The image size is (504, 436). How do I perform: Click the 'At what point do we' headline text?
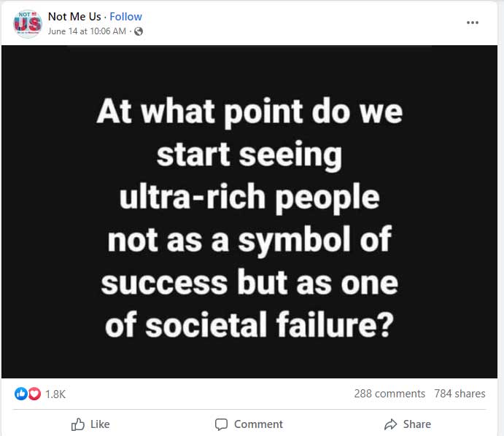tap(249, 112)
